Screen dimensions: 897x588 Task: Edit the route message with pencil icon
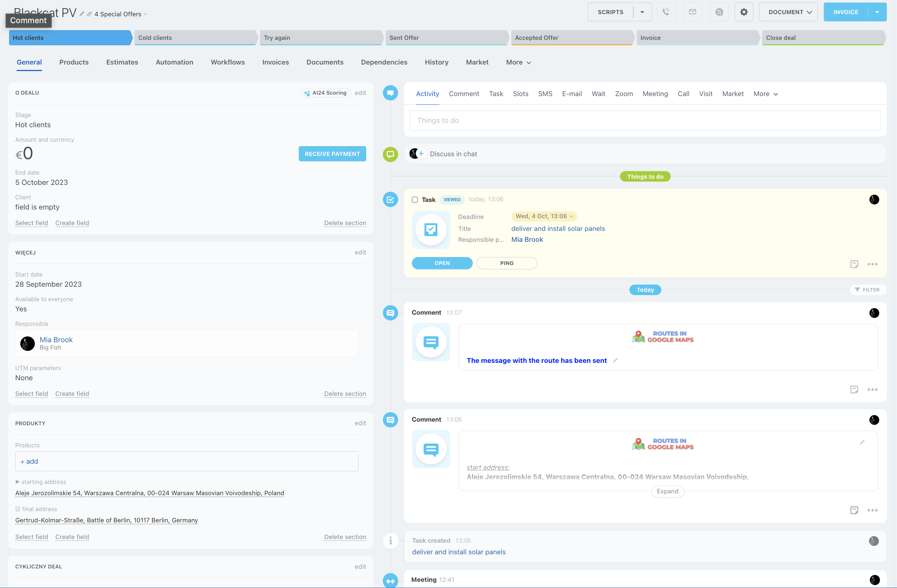click(x=615, y=360)
